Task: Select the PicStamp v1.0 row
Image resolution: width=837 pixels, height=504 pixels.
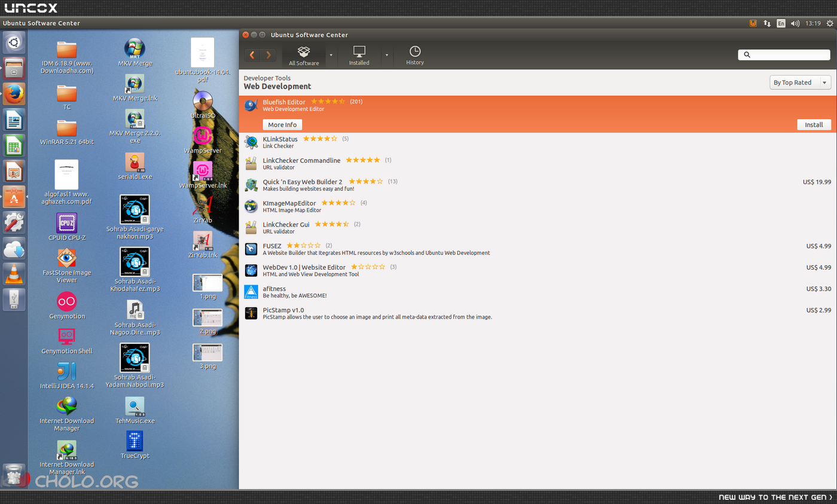Action: (537, 313)
